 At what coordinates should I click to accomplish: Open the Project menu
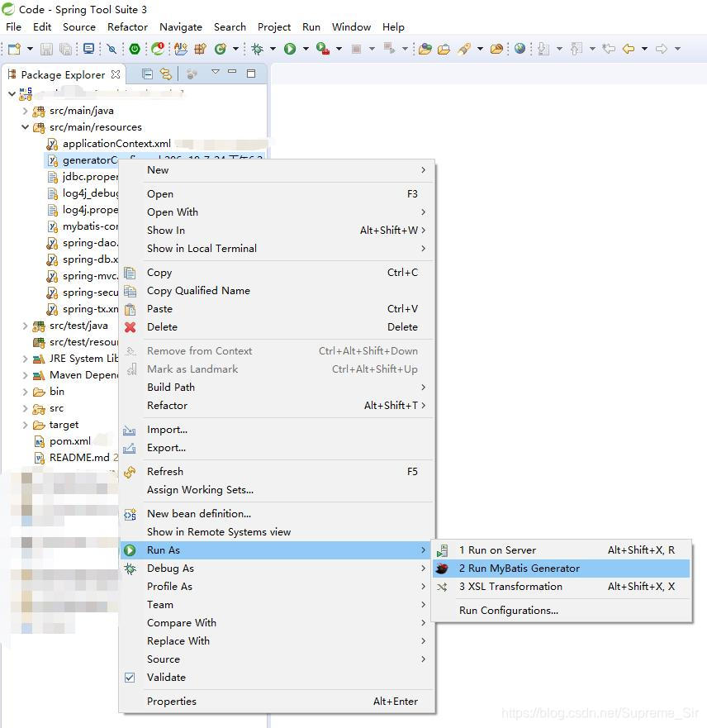tap(274, 27)
